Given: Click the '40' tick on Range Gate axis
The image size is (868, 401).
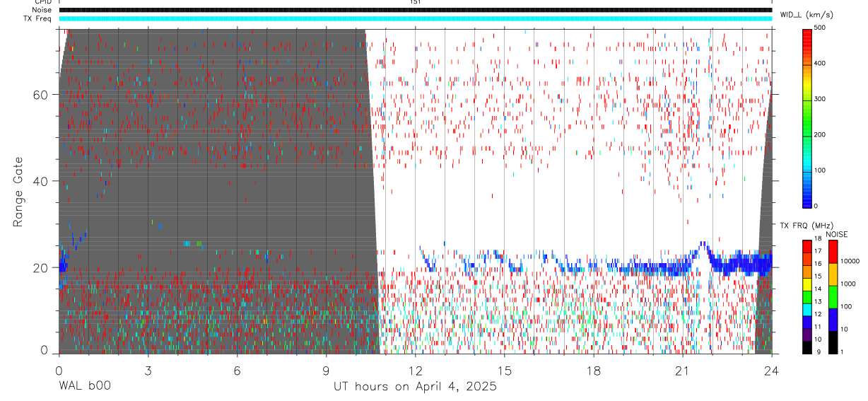Looking at the screenshot, I should click(x=41, y=181).
